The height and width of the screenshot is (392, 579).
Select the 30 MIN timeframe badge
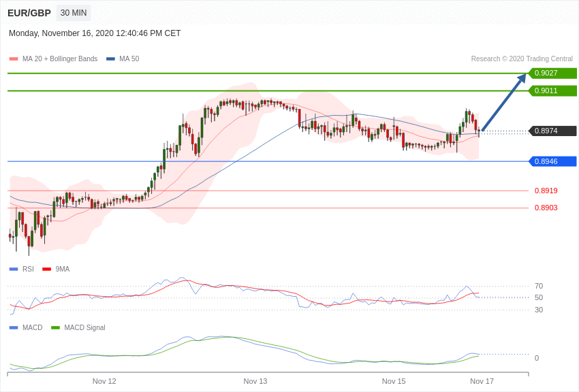coord(74,13)
